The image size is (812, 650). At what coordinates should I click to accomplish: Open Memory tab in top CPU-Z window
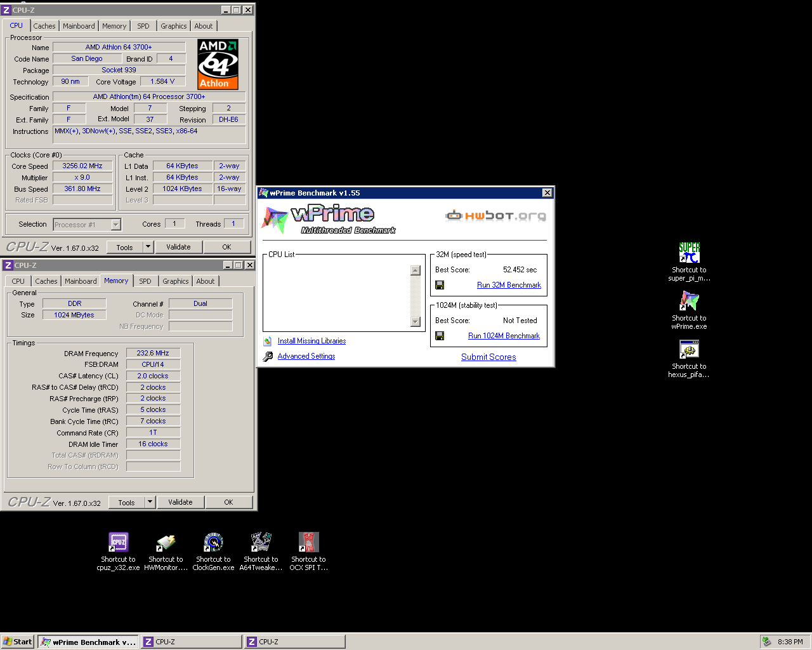pos(114,26)
